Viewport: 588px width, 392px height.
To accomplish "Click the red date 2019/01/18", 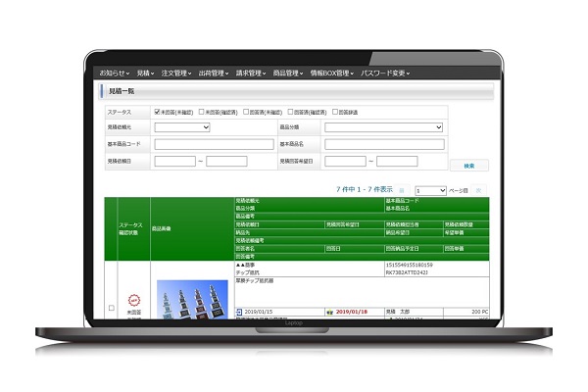I will pyautogui.click(x=352, y=312).
